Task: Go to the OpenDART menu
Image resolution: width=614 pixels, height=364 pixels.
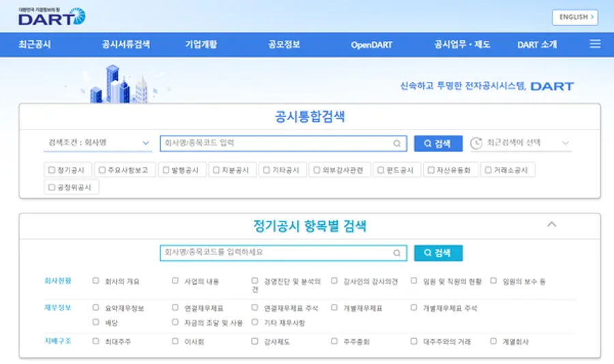Action: 371,45
